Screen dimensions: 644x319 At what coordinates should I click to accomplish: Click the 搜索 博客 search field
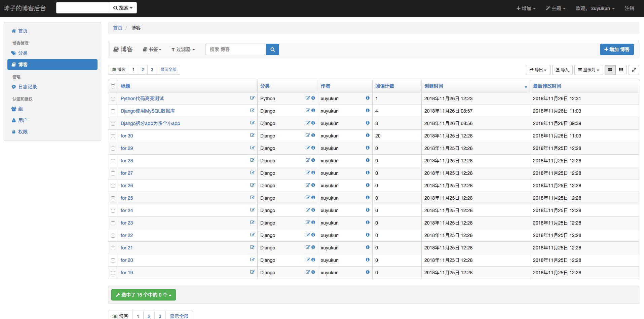[x=235, y=49]
